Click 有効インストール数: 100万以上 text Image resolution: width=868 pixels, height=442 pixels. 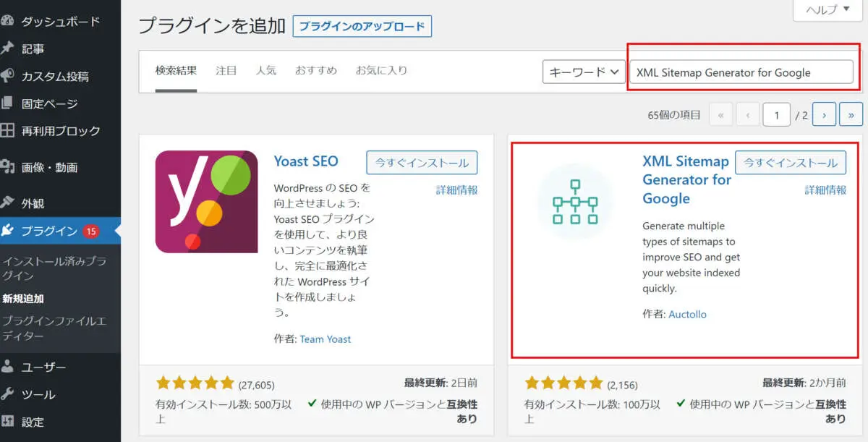pyautogui.click(x=592, y=411)
